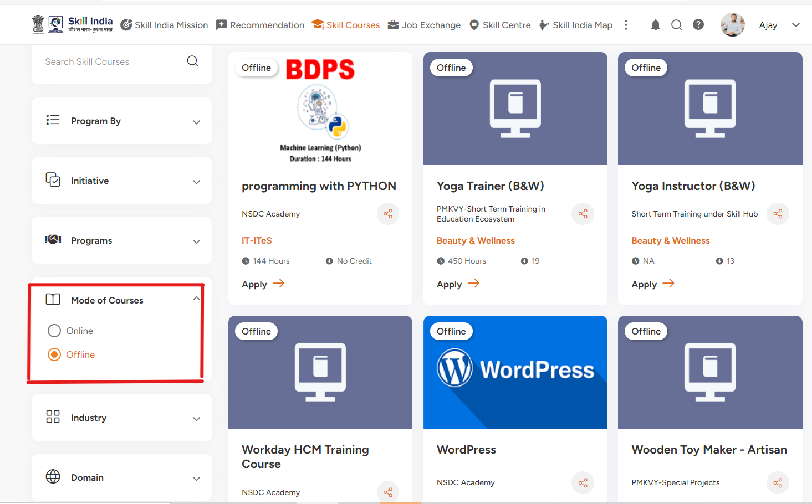Share the Yoga Instructor (B&W) course
This screenshot has width=812, height=504.
pyautogui.click(x=778, y=214)
